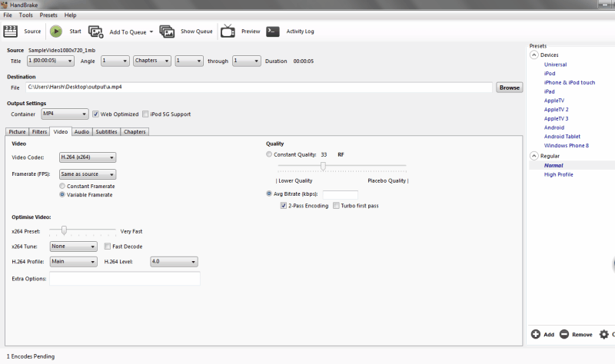Click the Activity Log terminal icon
This screenshot has width=615, height=364.
273,31
